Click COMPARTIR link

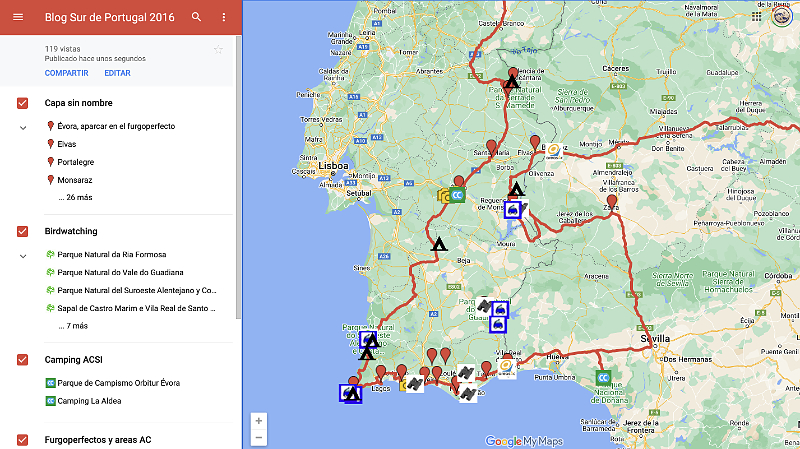[x=66, y=73]
